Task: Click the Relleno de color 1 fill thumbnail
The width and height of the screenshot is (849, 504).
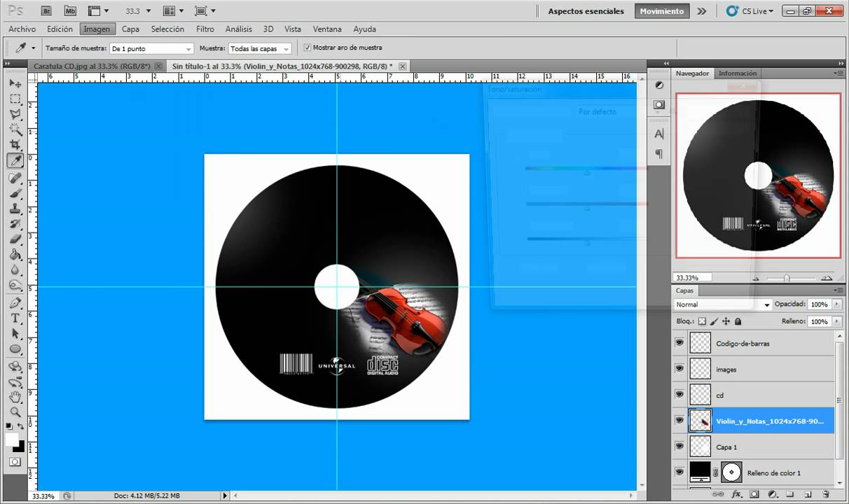Action: (x=700, y=472)
